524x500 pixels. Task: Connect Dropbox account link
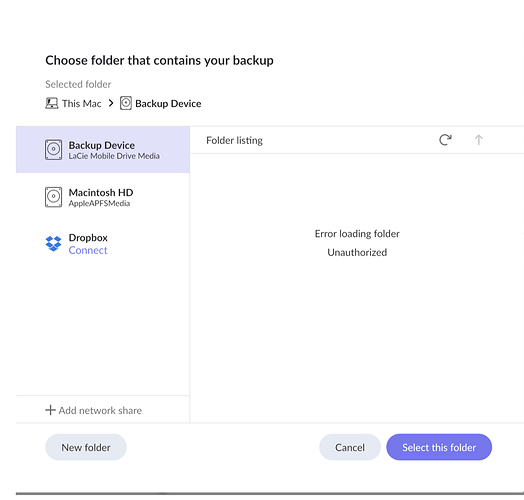coord(88,250)
